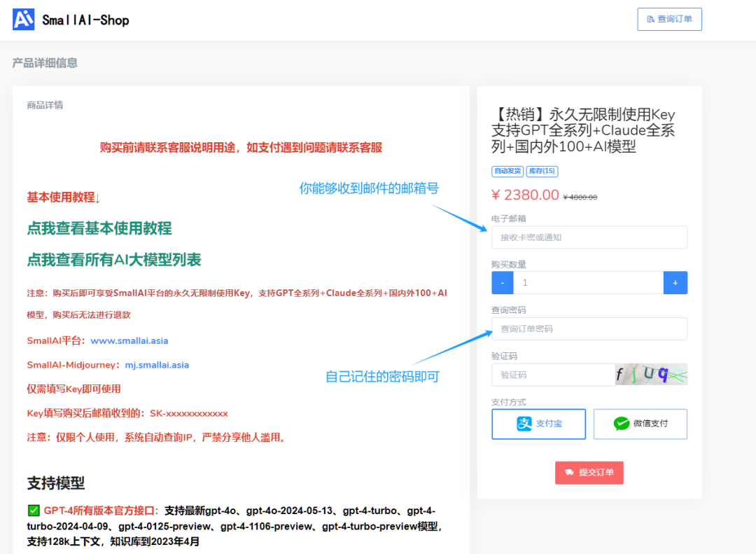
Task: Click the SmallAI-Shop logo icon
Action: 23,20
